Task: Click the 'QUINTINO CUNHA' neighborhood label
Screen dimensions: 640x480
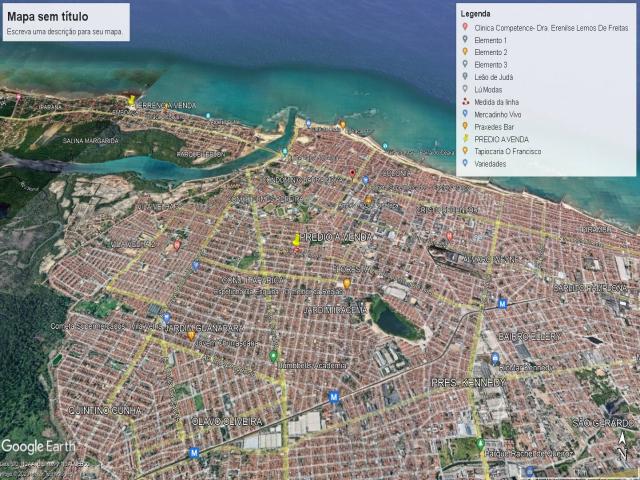Action: (x=105, y=410)
